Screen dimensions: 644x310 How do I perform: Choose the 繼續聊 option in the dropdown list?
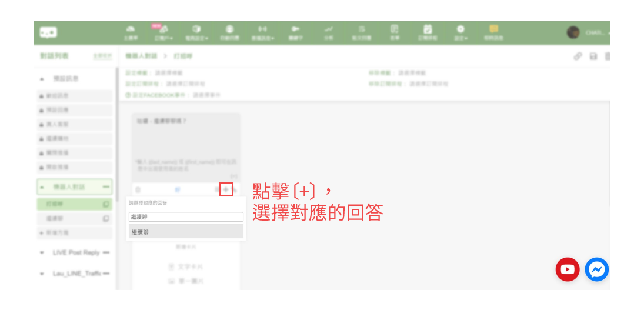click(186, 232)
